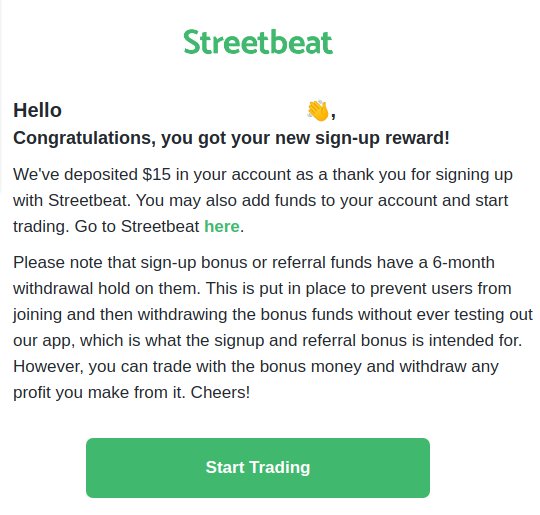Viewport: 540px width, 515px height.
Task: Click the line beginning "joining and then withdrawing"
Action: click(x=273, y=315)
